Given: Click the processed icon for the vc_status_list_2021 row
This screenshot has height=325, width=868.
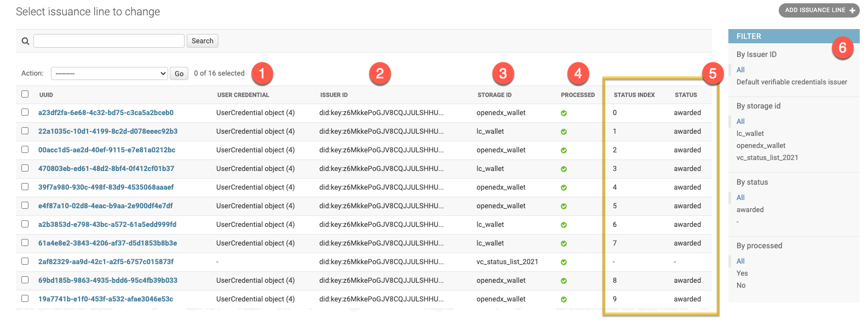Looking at the screenshot, I should (x=564, y=263).
